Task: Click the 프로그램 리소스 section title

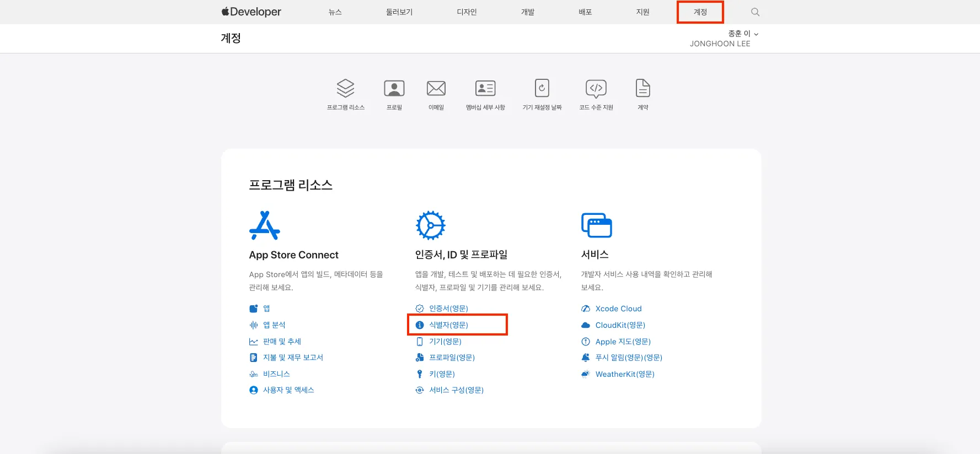Action: pyautogui.click(x=291, y=185)
